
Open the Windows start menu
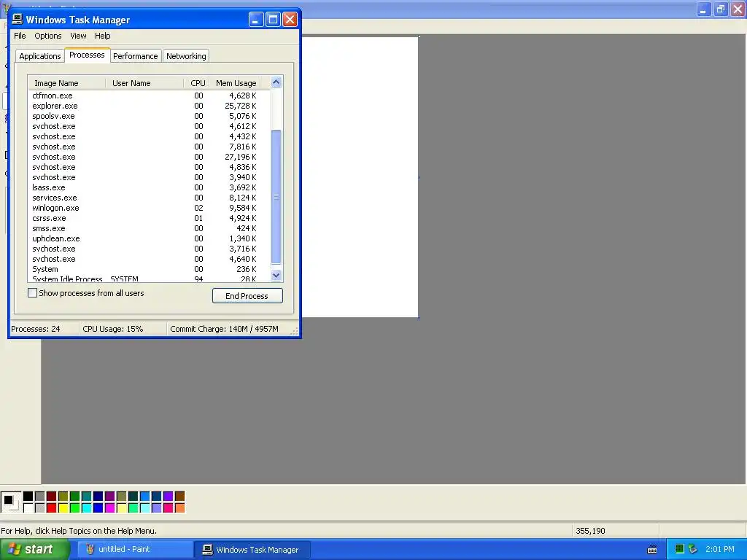coord(34,550)
